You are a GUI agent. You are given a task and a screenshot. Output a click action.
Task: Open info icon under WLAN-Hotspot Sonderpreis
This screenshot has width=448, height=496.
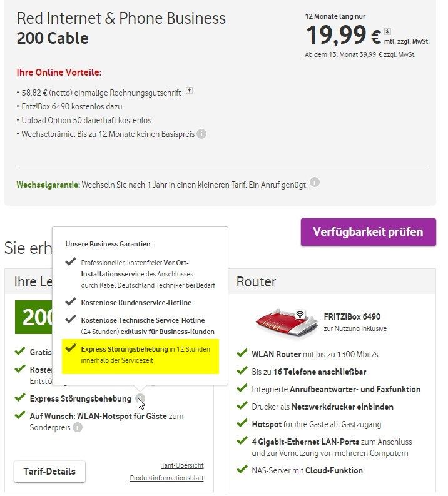click(77, 428)
